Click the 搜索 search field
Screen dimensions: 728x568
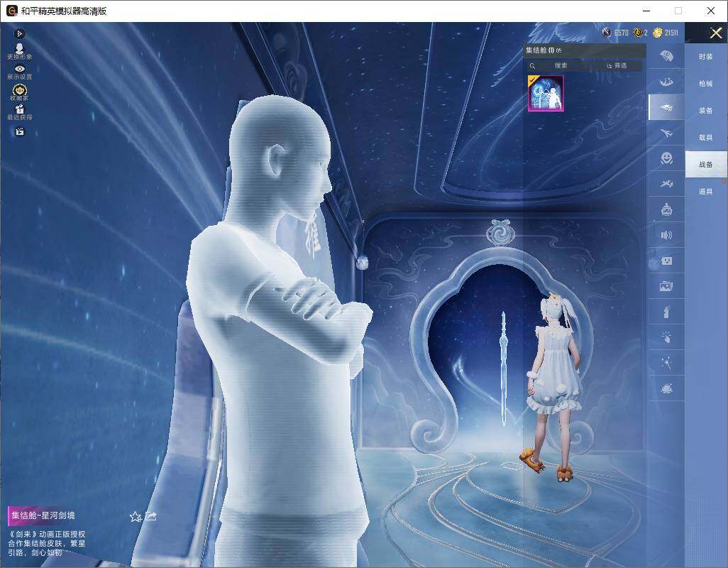[558, 65]
